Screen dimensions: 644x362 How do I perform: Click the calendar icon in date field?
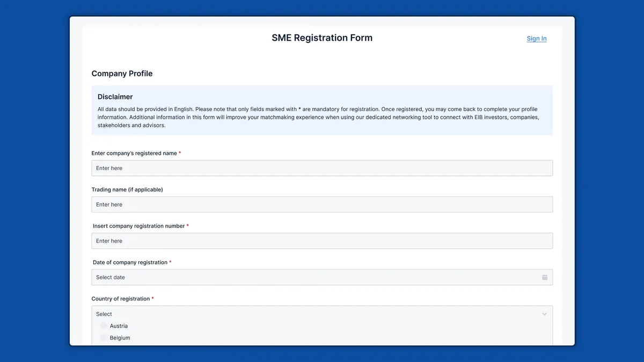pyautogui.click(x=545, y=277)
